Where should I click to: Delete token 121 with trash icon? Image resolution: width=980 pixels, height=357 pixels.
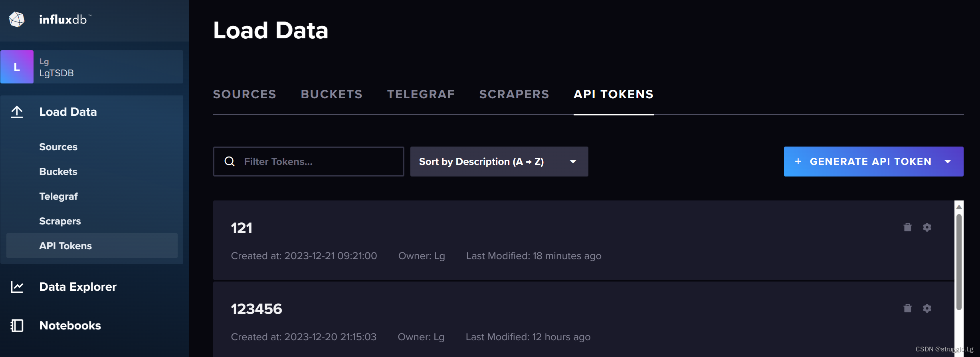coord(907,227)
